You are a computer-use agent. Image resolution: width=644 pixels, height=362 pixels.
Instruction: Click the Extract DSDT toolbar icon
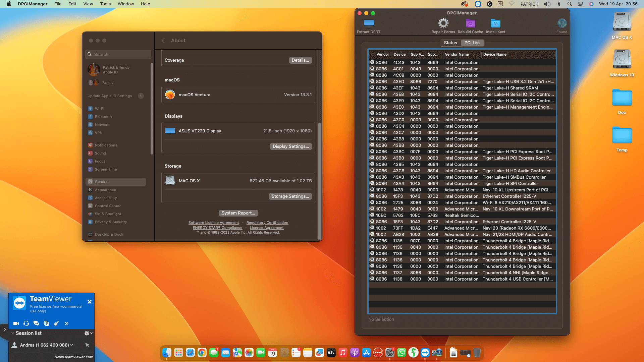point(369,23)
